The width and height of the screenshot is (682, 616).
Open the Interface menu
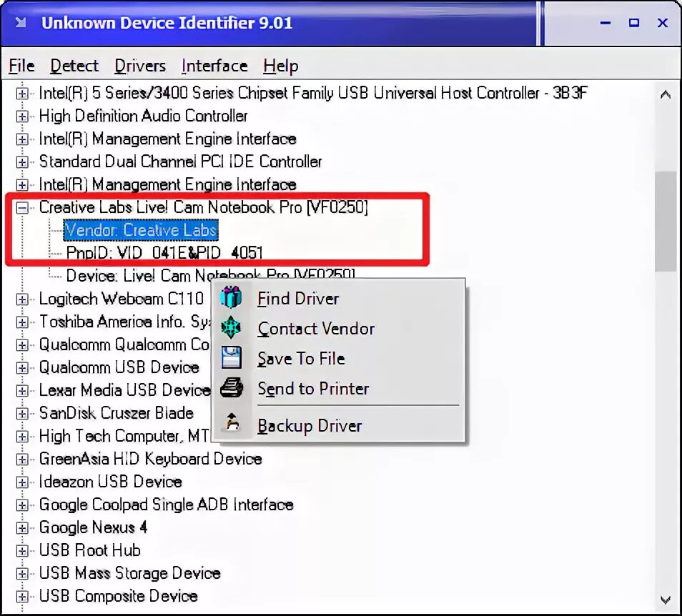click(214, 66)
